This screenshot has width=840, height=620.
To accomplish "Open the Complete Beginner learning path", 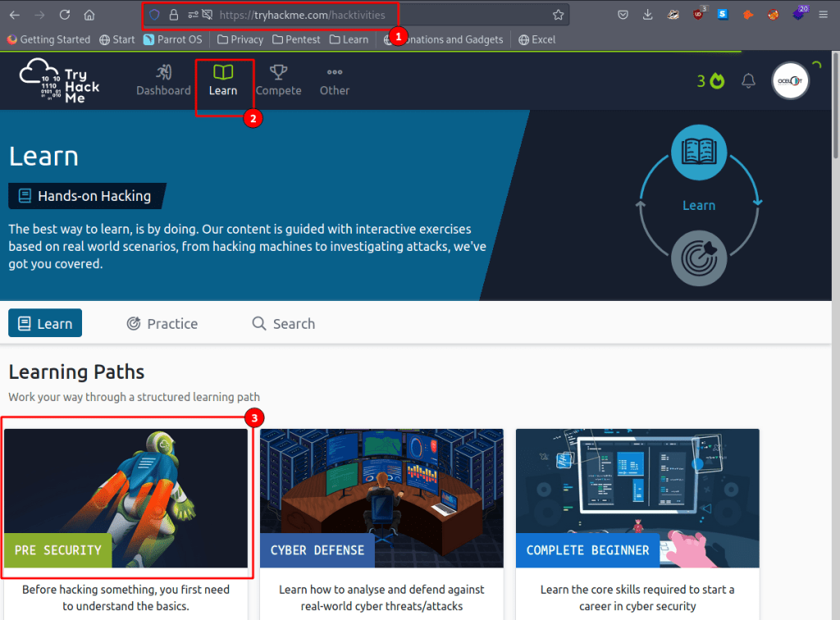I will 637,498.
